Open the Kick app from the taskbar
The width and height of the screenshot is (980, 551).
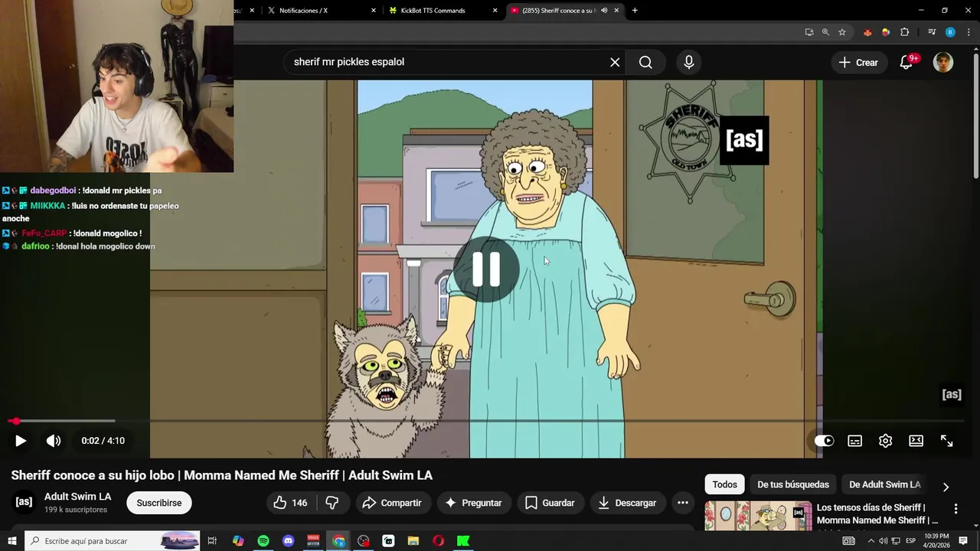pos(463,541)
